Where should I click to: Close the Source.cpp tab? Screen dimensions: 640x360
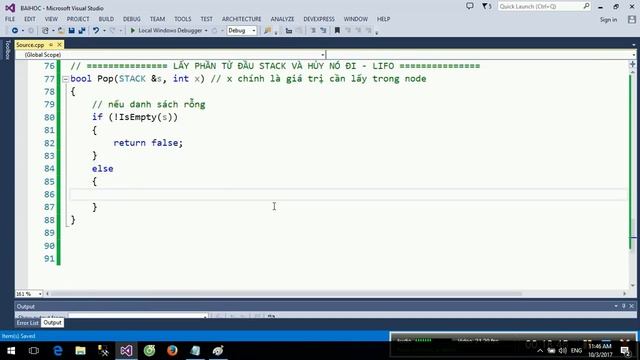pos(60,44)
